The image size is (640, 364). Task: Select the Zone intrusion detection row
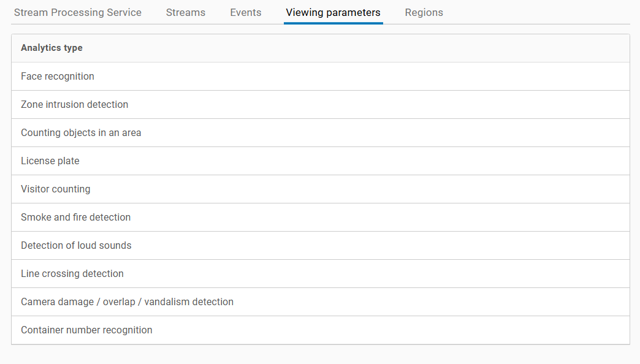pyautogui.click(x=75, y=105)
